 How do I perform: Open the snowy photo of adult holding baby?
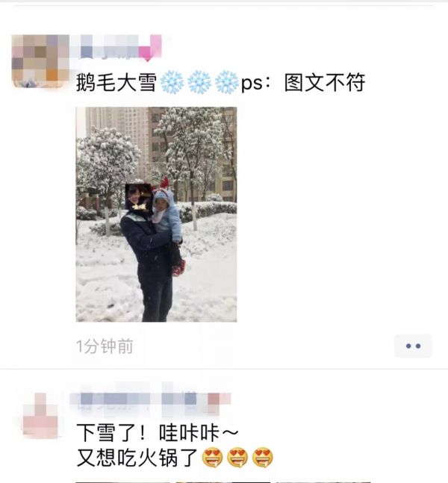click(x=156, y=214)
